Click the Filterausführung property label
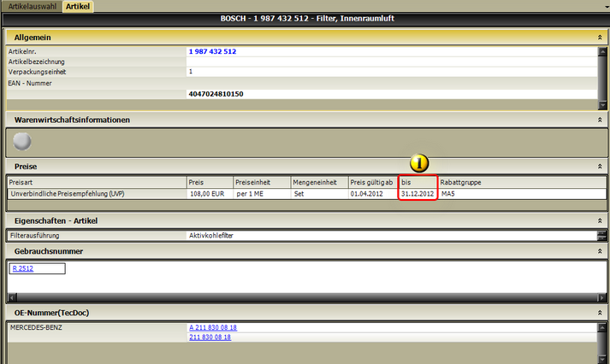 click(34, 236)
